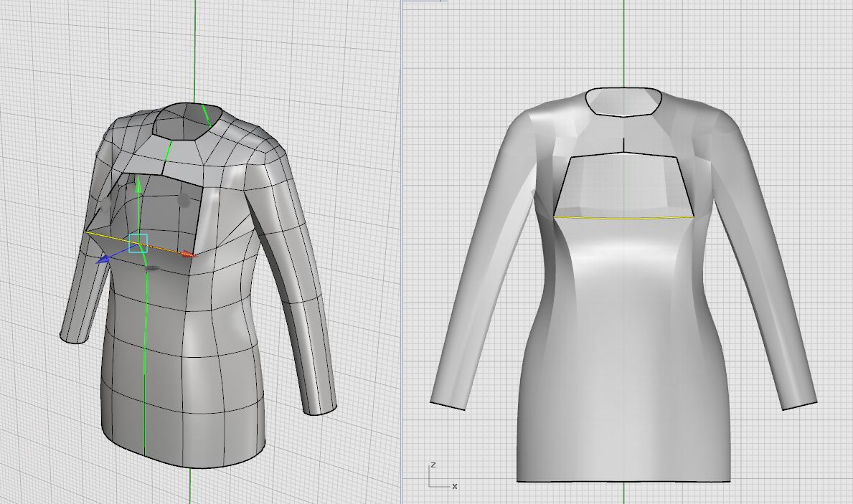Viewport: 853px width, 504px height.
Task: Click the red gumball axis arrow
Action: (x=188, y=254)
